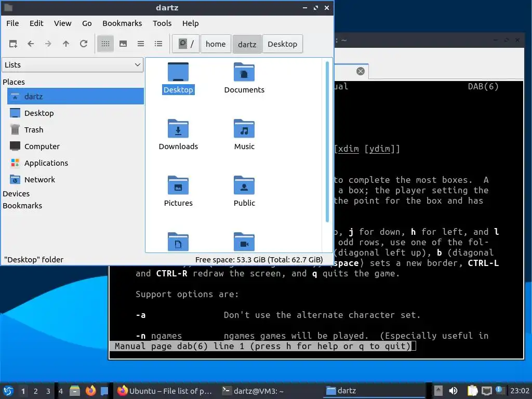Click show desktop icon in taskbar
The height and width of the screenshot is (399, 532).
[104, 391]
